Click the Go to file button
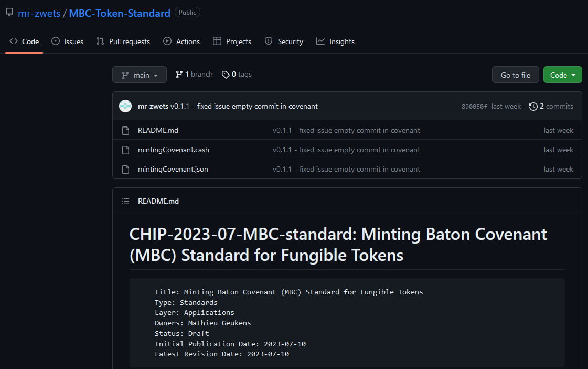This screenshot has width=588, height=369. pyautogui.click(x=515, y=75)
